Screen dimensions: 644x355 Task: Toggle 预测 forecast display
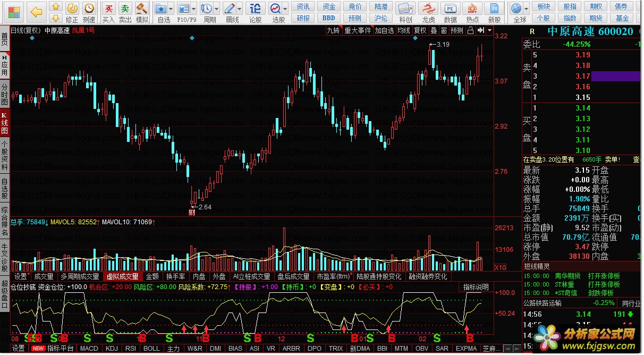pyautogui.click(x=456, y=30)
